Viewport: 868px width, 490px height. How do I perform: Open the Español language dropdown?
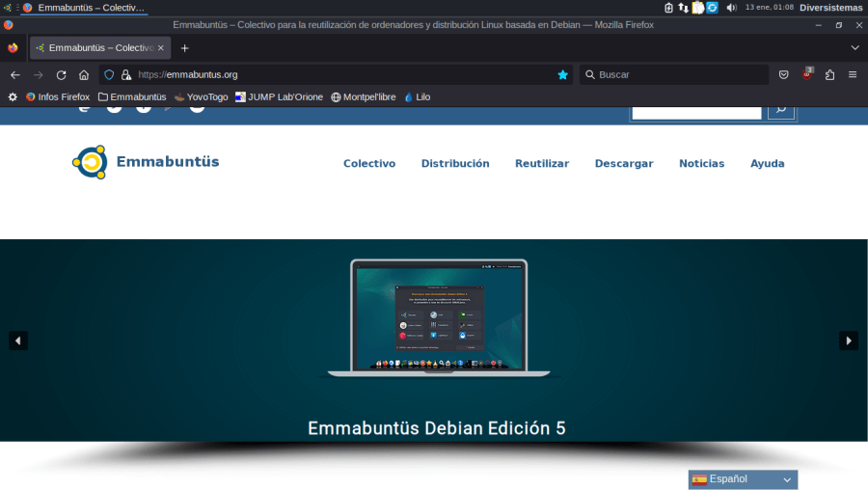pos(743,479)
